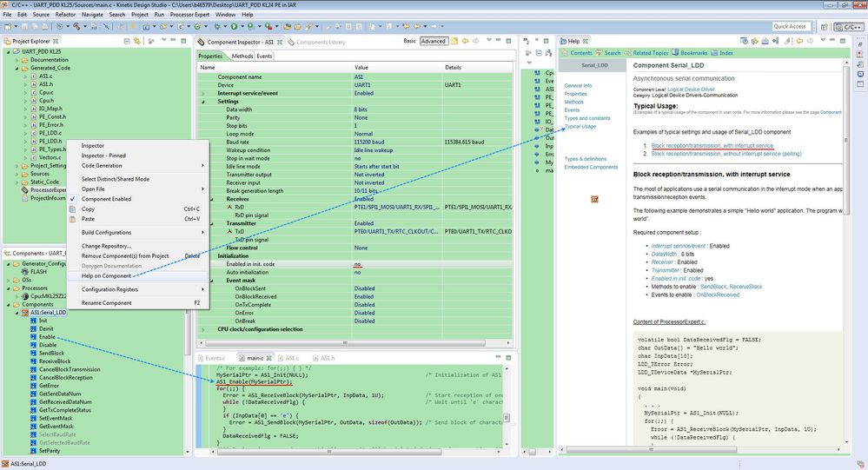The width and height of the screenshot is (868, 470).
Task: Select the Enable method in Components tree
Action: pyautogui.click(x=47, y=336)
